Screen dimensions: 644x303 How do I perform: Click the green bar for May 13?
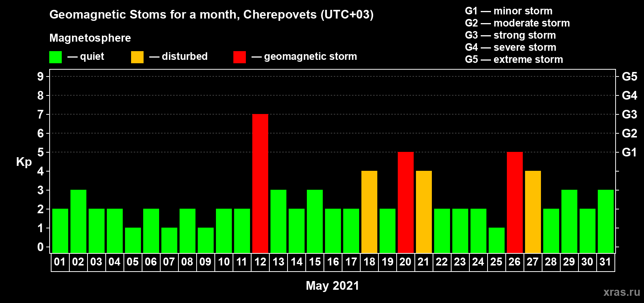[278, 221]
